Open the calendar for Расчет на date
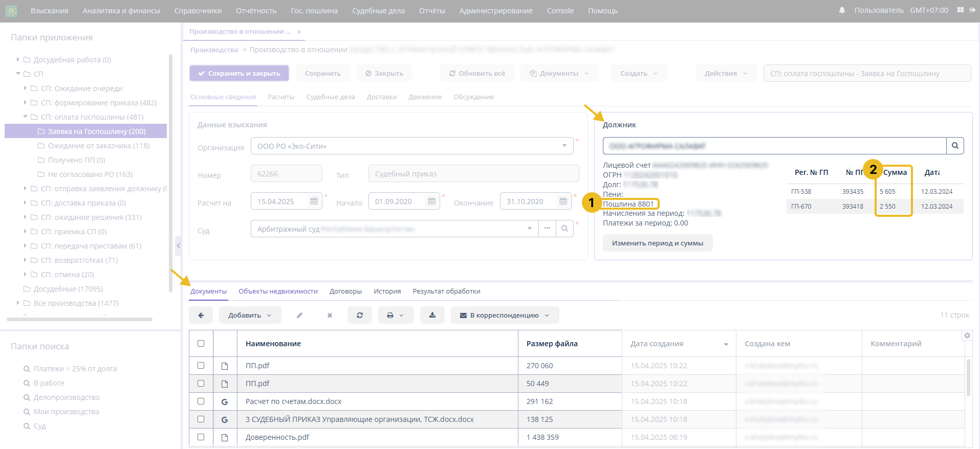Screen dimensions: 980x449 pos(314,201)
